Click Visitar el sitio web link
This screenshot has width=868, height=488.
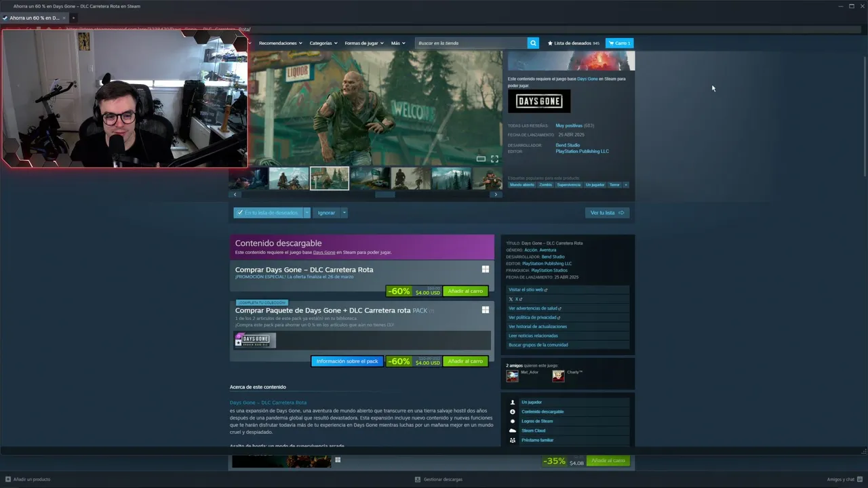click(x=528, y=289)
